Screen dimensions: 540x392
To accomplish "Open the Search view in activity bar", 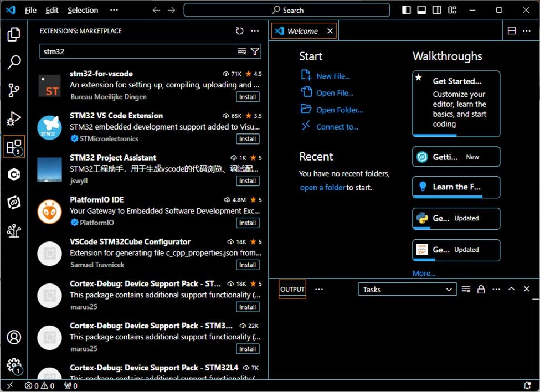I will (x=14, y=63).
